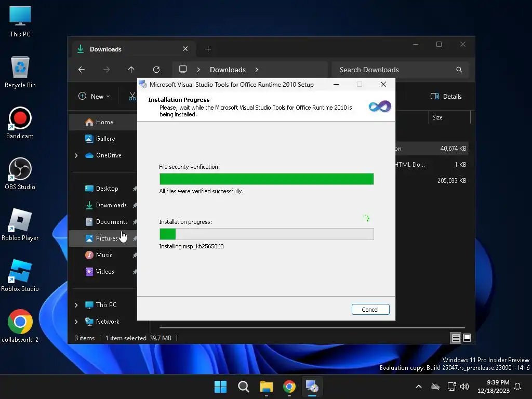Click the Installation progress bar

pyautogui.click(x=267, y=234)
